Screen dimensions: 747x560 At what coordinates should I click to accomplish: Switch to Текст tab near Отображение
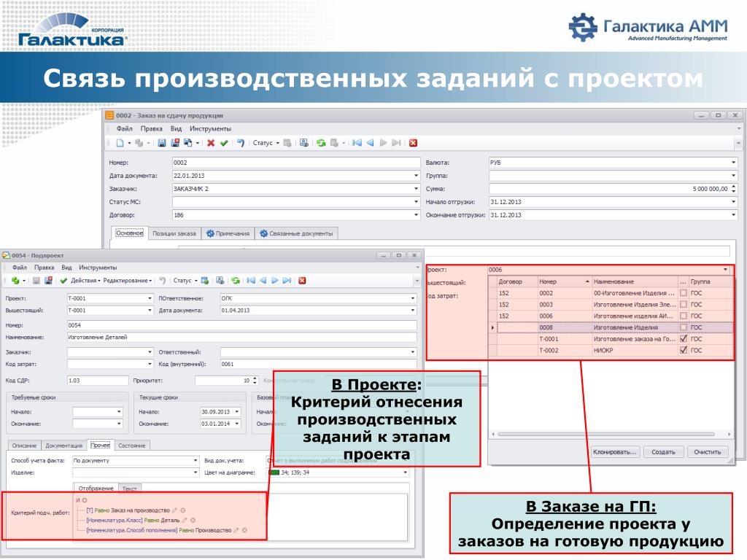(129, 489)
